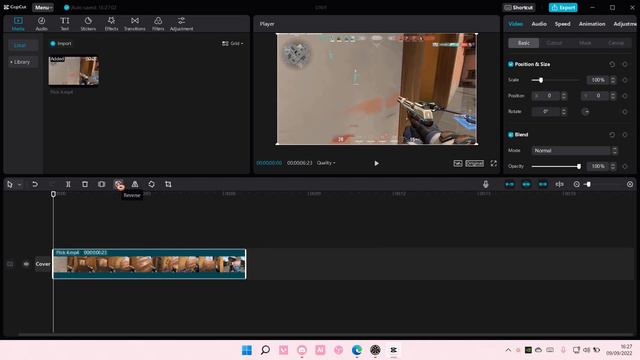Toggle Position & Size keyframe diamond
Screen dimensions: 640x360
(625, 64)
